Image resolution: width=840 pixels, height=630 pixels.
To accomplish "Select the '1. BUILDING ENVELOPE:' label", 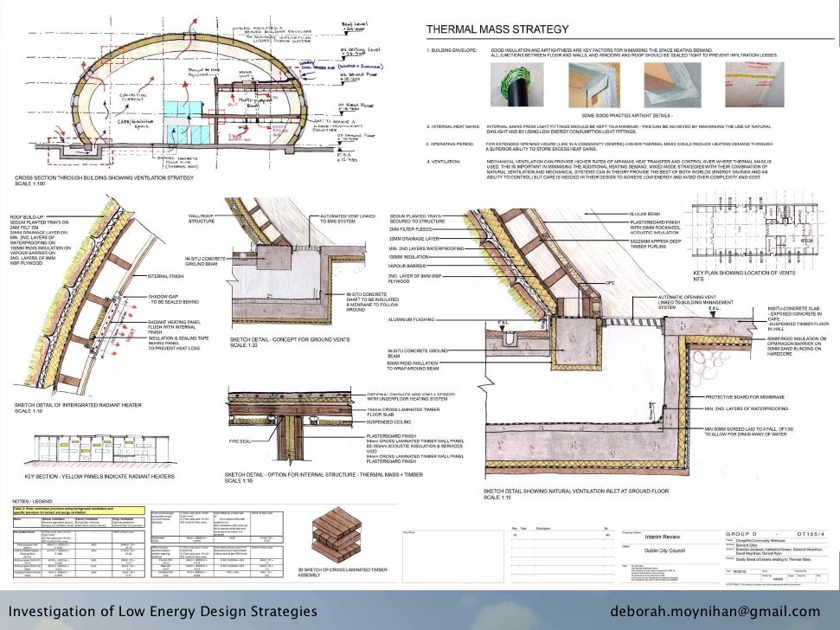I will [452, 50].
